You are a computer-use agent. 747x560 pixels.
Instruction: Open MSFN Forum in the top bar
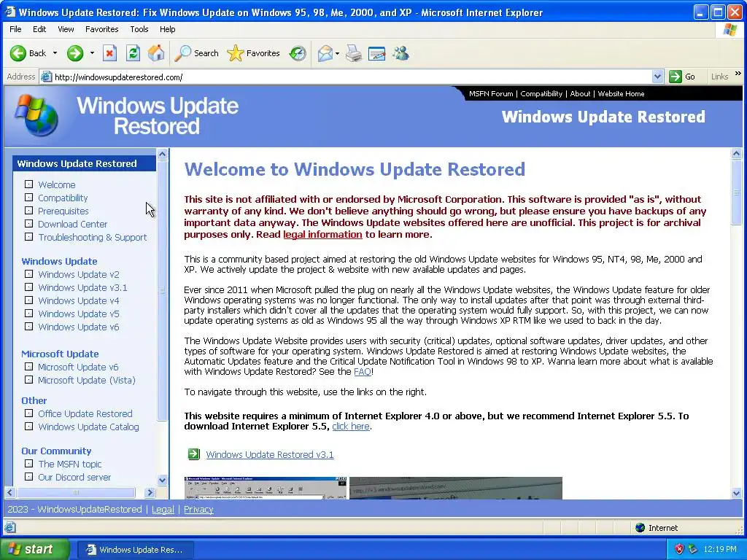click(x=491, y=94)
